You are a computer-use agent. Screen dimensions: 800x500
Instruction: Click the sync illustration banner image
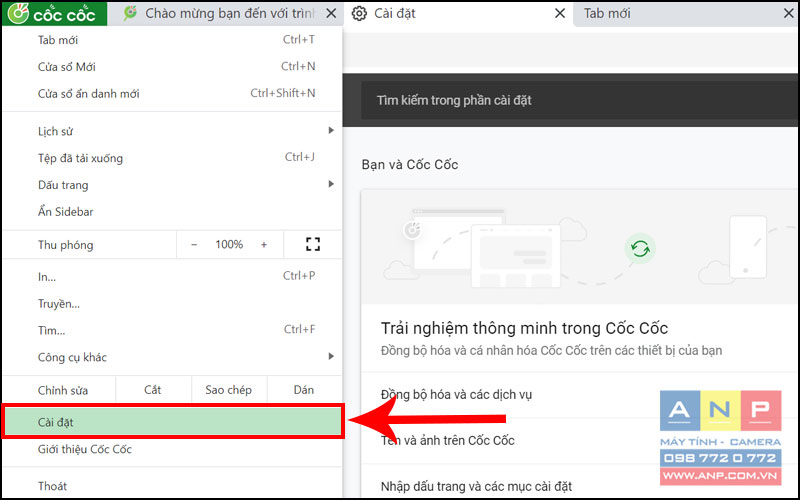click(x=580, y=247)
